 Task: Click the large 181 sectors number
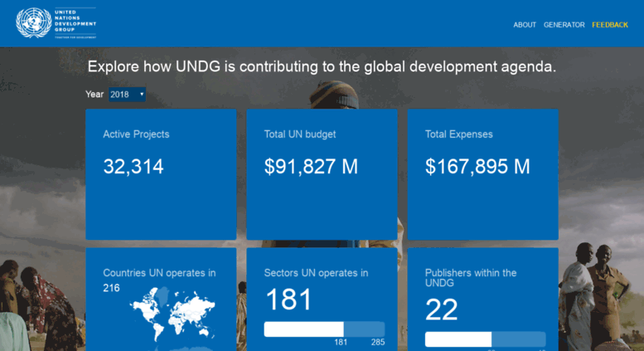click(x=288, y=300)
